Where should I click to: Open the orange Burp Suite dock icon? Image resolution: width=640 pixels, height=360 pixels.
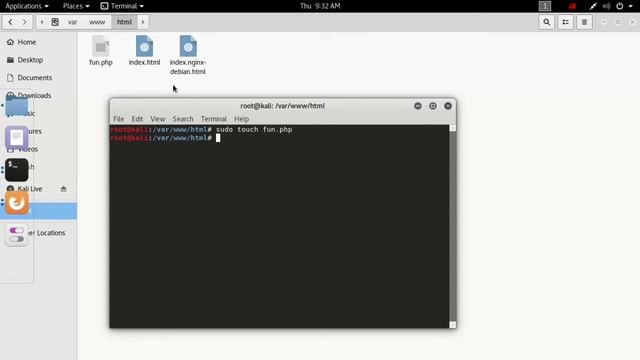pyautogui.click(x=17, y=202)
